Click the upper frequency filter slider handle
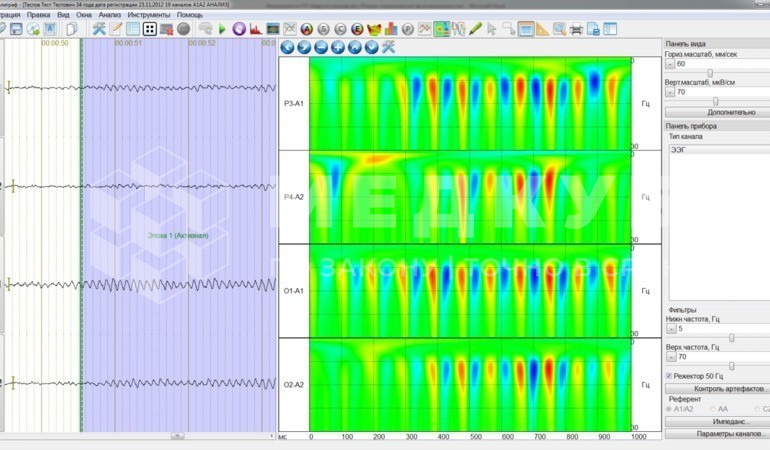The image size is (770, 450). [731, 366]
